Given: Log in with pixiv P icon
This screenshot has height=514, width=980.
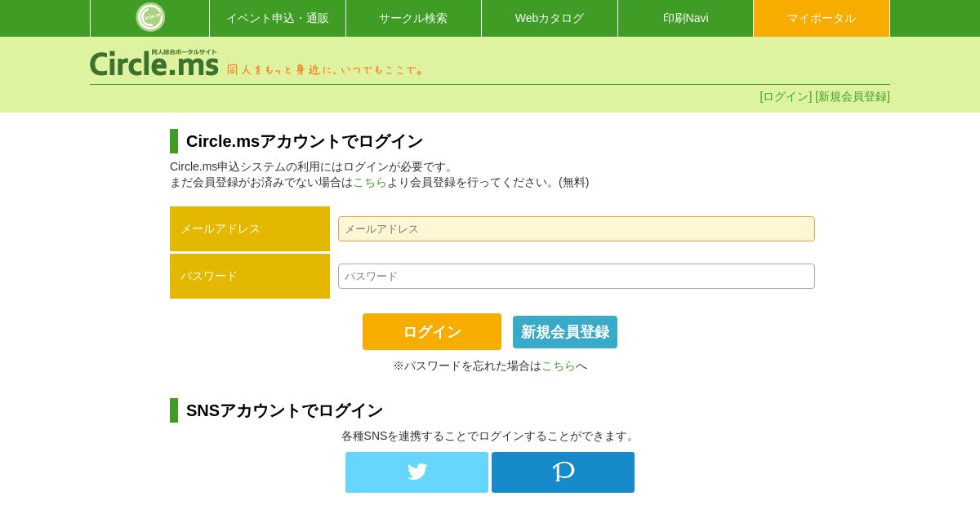Looking at the screenshot, I should tap(563, 472).
